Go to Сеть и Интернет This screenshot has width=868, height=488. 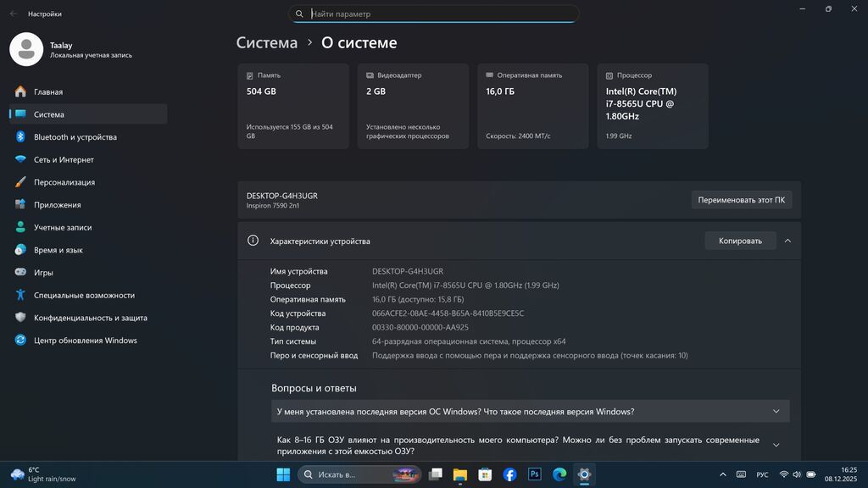pos(88,159)
